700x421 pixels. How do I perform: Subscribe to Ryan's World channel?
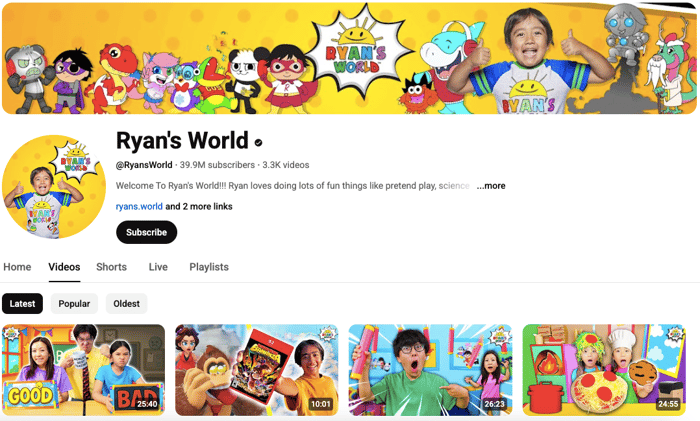click(146, 232)
